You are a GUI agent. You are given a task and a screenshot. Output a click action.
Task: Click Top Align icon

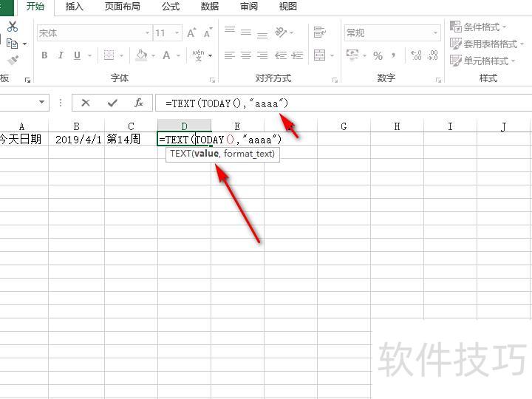(x=230, y=30)
